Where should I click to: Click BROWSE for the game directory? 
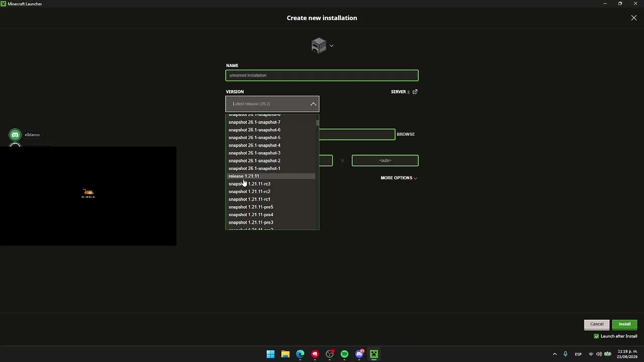[406, 134]
